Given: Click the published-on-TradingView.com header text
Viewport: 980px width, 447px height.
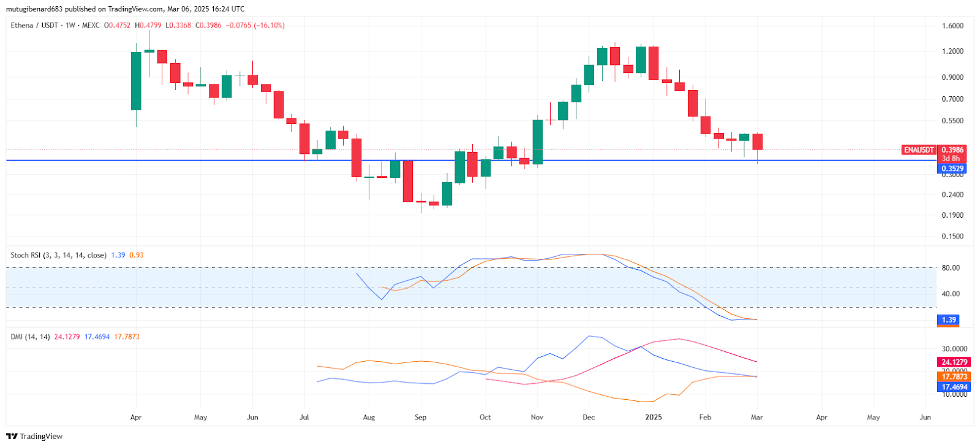Looking at the screenshot, I should tap(125, 9).
